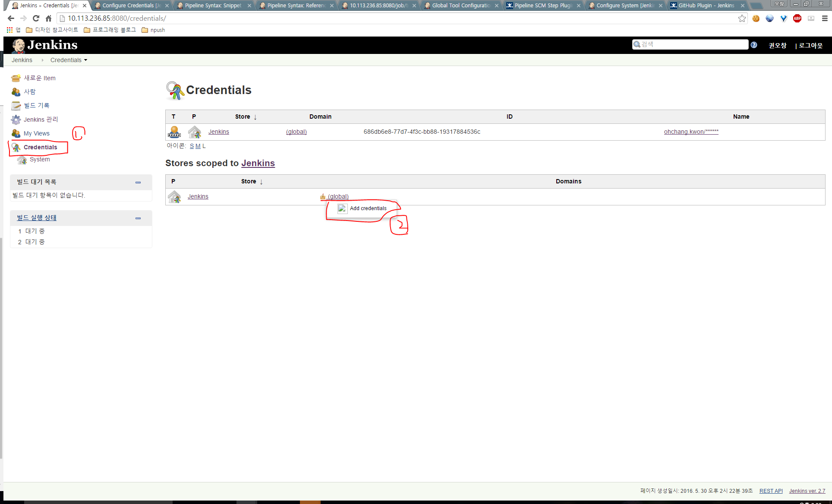832x504 pixels.
Task: Switch to the GitHub Plugin tab
Action: tap(706, 6)
